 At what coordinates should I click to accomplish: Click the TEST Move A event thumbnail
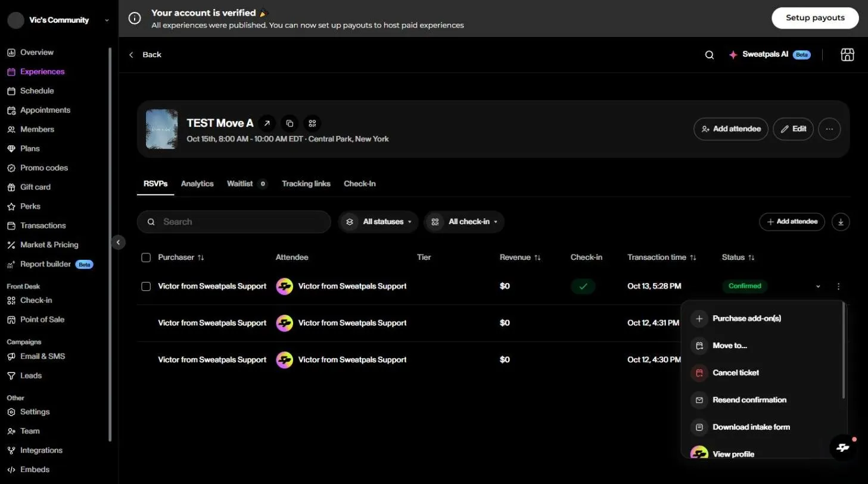point(162,129)
